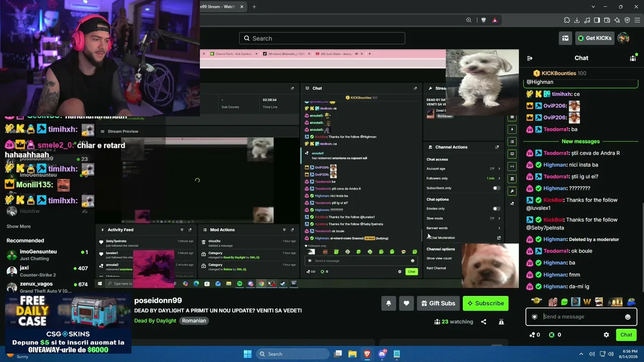Open the emoji picker in chat input
This screenshot has width=644, height=362.
[x=627, y=317]
